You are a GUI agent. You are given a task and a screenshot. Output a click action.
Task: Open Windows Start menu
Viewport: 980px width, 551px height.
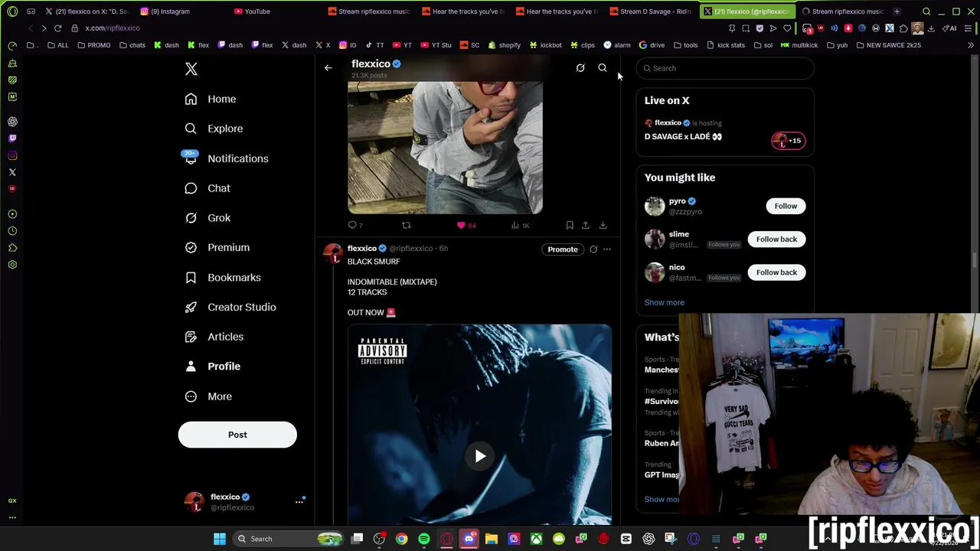point(220,539)
